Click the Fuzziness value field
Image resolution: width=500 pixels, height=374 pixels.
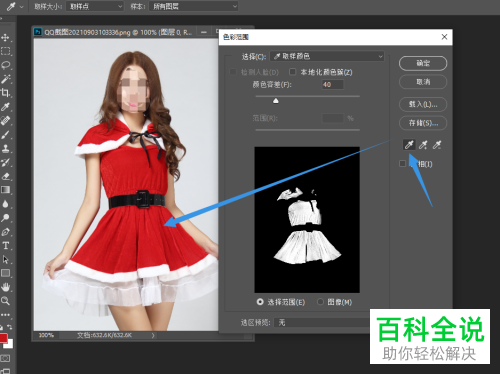[x=332, y=84]
